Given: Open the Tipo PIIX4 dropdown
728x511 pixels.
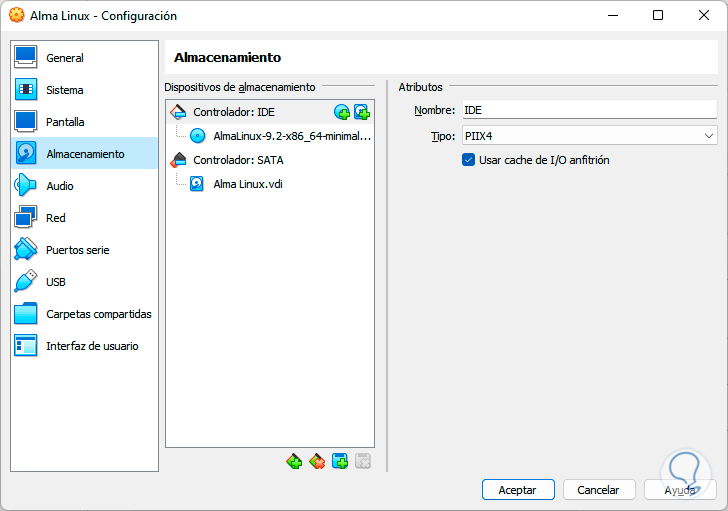Looking at the screenshot, I should [589, 136].
